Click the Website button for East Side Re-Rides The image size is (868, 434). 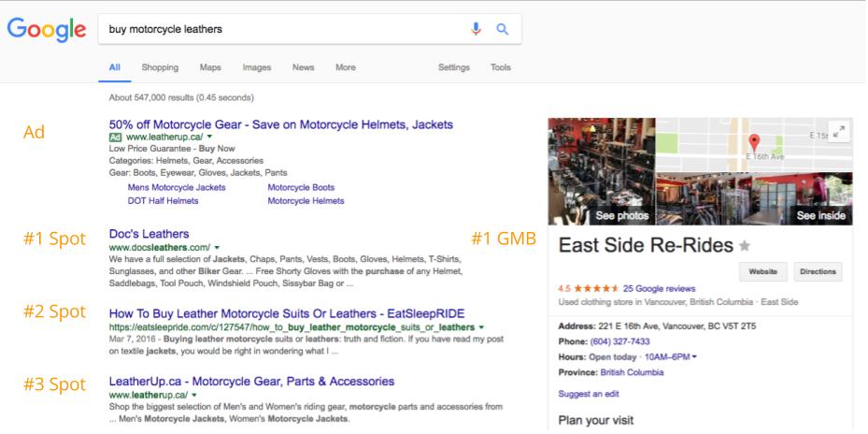pos(762,271)
